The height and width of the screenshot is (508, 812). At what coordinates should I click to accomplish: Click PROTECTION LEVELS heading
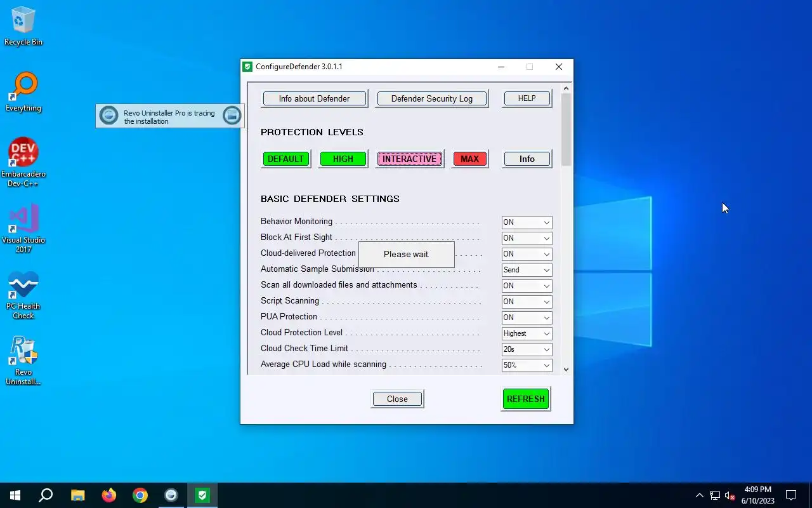coord(312,132)
